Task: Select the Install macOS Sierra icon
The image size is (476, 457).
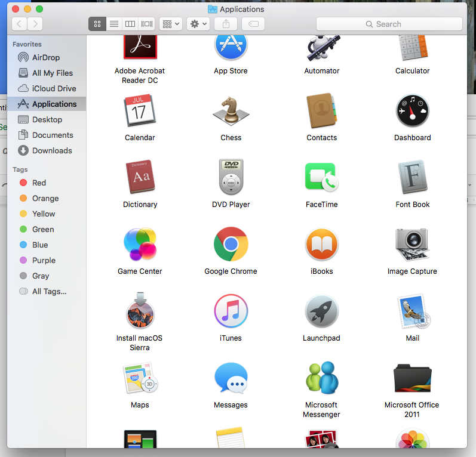Action: pyautogui.click(x=140, y=310)
